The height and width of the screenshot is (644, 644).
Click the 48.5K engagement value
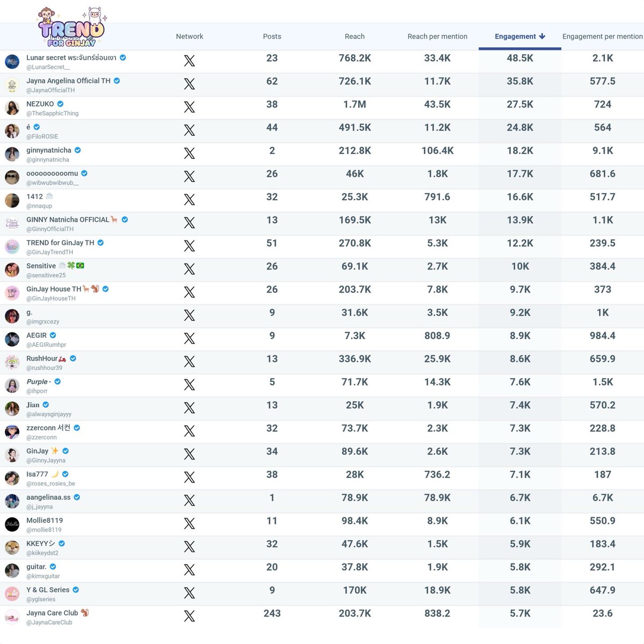pyautogui.click(x=520, y=58)
